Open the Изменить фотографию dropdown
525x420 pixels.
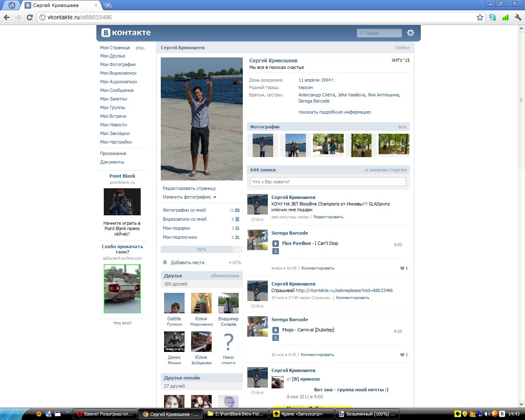pos(189,197)
